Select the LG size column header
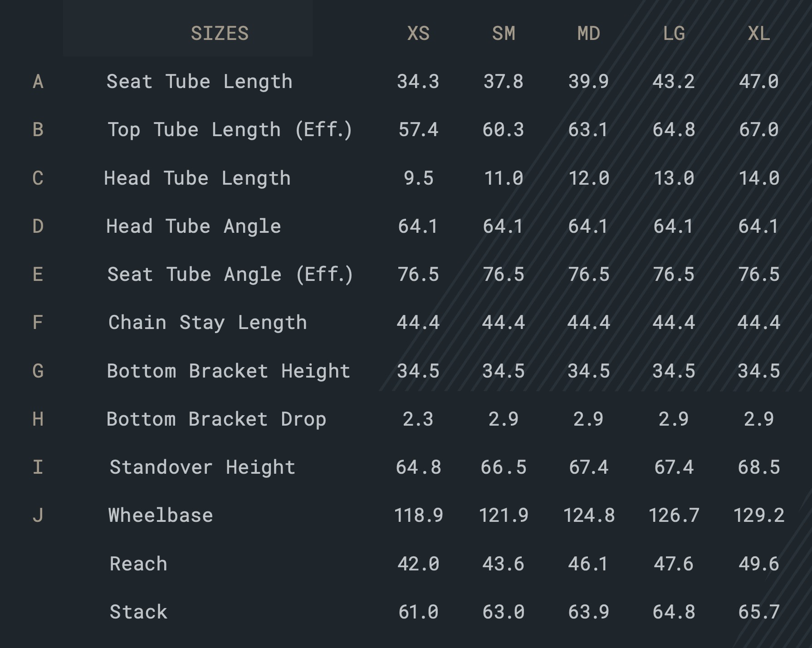This screenshot has height=648, width=812. coord(674,34)
